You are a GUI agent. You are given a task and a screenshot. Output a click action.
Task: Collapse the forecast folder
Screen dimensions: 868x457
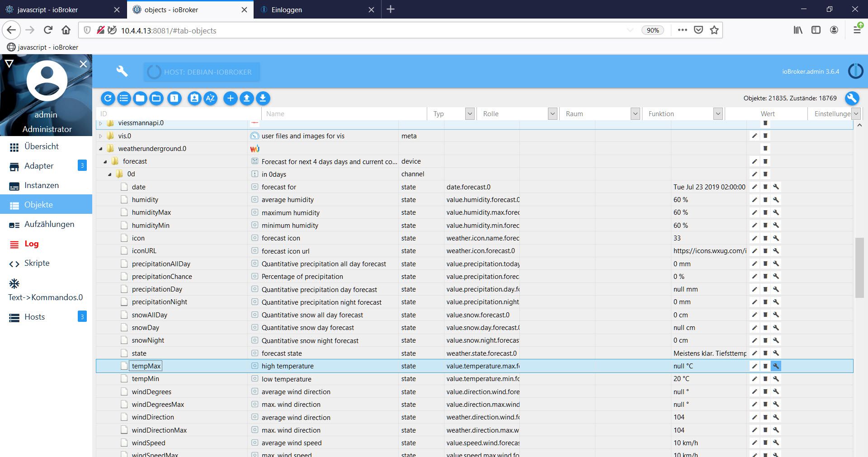[x=105, y=161]
